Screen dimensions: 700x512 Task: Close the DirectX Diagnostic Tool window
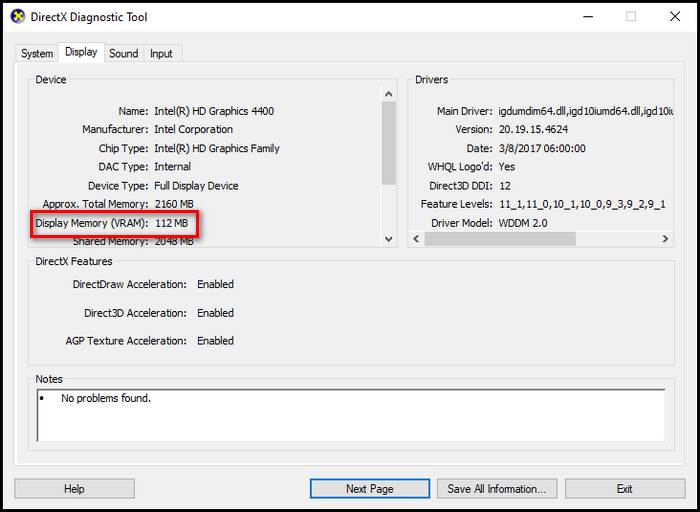pyautogui.click(x=675, y=17)
